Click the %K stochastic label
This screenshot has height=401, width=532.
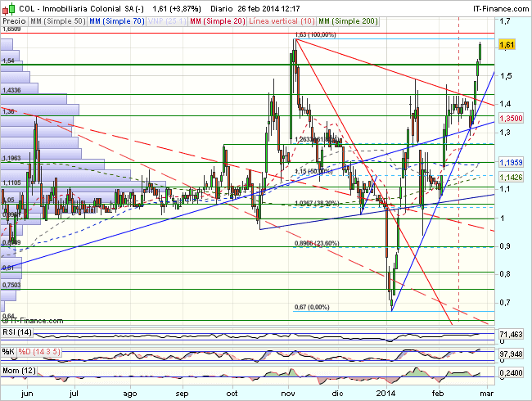(8, 352)
